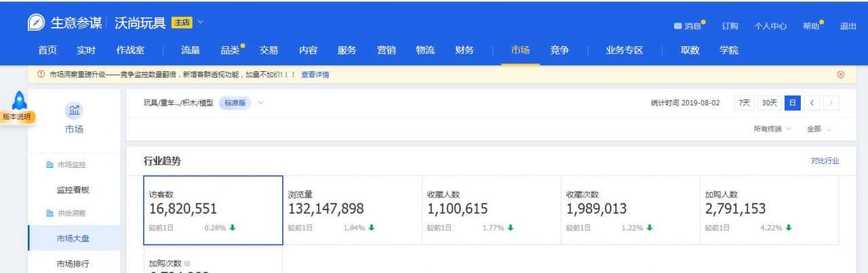868x273 pixels.
Task: Click the 消息 message icon
Action: click(677, 26)
